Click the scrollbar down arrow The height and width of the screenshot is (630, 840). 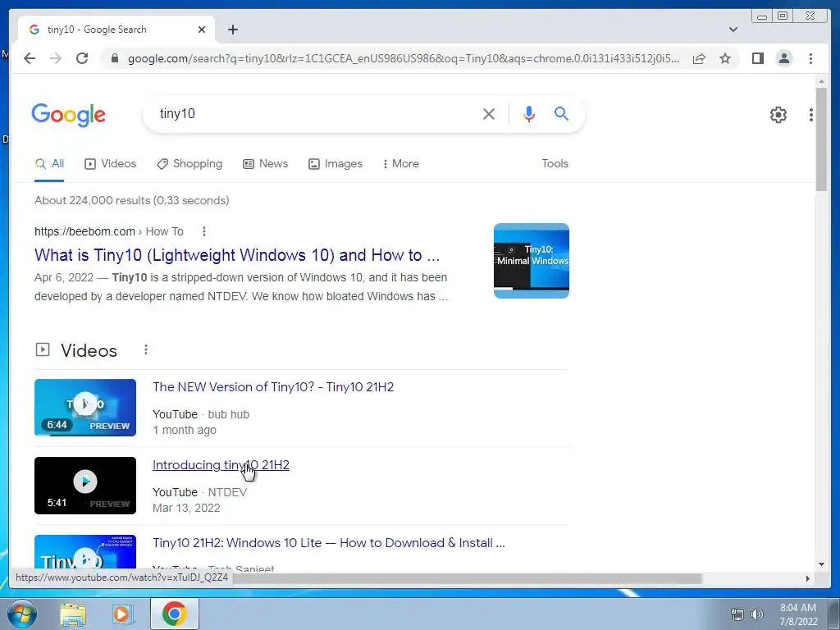pyautogui.click(x=821, y=564)
